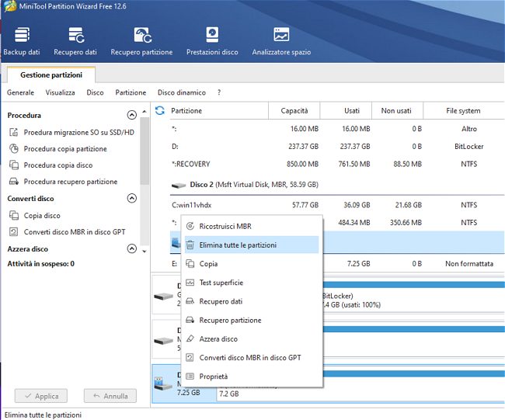Choose Test superficie from context menu
Screen dimensions: 505x420
(252, 283)
